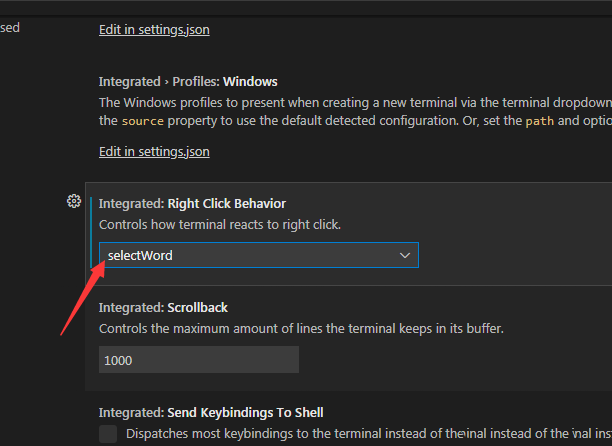This screenshot has width=612, height=446.
Task: Click the 'Controls how terminal reacts to right click' description
Action: pyautogui.click(x=220, y=225)
